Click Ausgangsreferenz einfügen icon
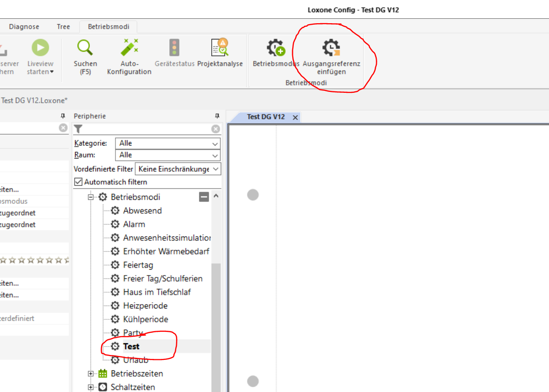549x392 pixels. coord(331,48)
